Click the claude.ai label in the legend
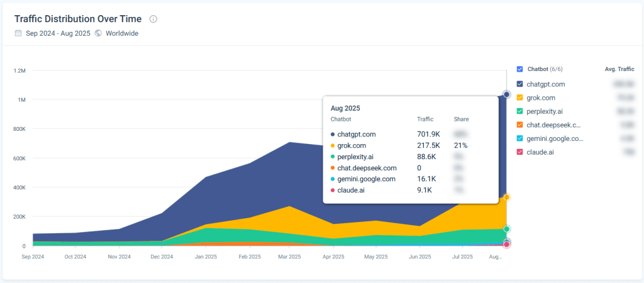The image size is (644, 283). (x=540, y=152)
